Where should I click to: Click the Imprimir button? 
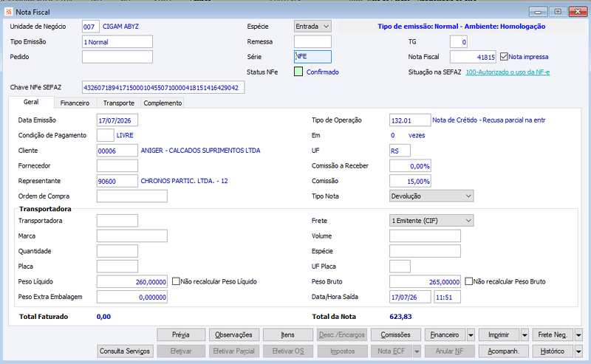(499, 334)
